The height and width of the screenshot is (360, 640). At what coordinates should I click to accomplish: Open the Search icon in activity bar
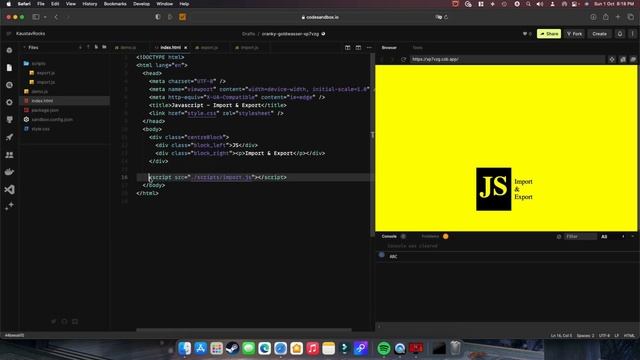9,85
